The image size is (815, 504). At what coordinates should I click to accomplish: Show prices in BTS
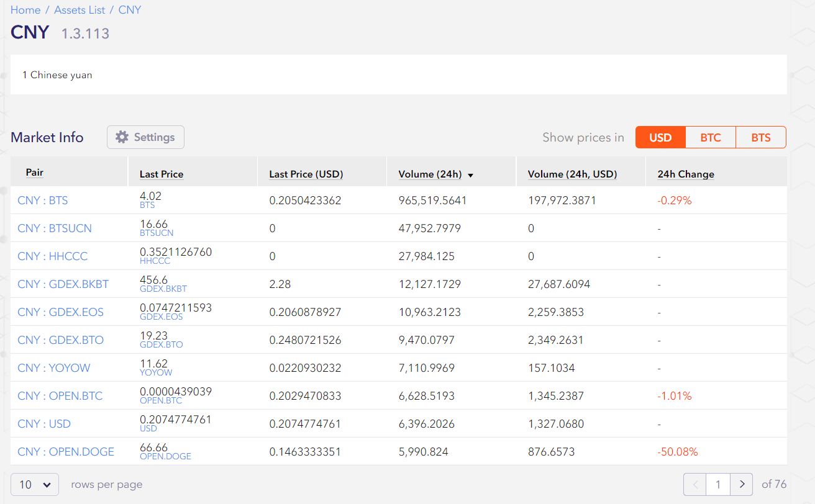(x=761, y=137)
